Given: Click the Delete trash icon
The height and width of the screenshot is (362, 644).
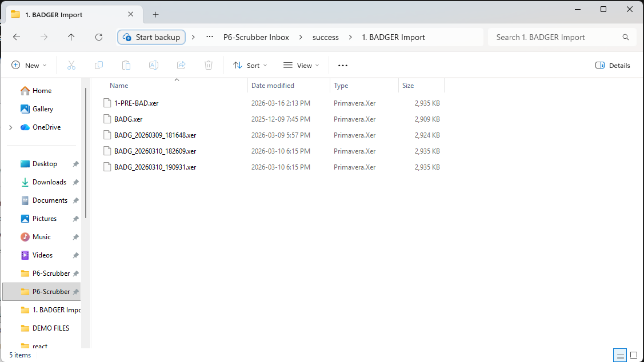Looking at the screenshot, I should pos(208,65).
